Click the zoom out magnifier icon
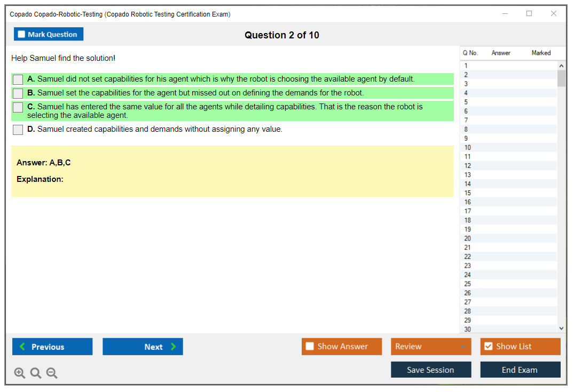 point(52,373)
